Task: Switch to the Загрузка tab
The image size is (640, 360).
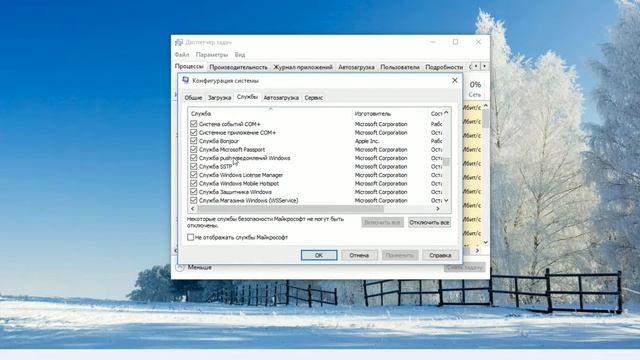Action: point(219,98)
